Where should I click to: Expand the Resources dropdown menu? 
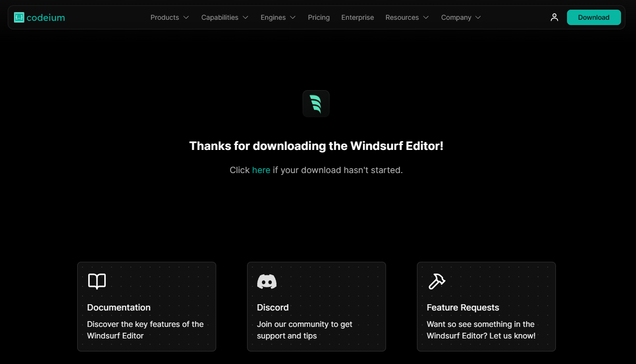[407, 17]
